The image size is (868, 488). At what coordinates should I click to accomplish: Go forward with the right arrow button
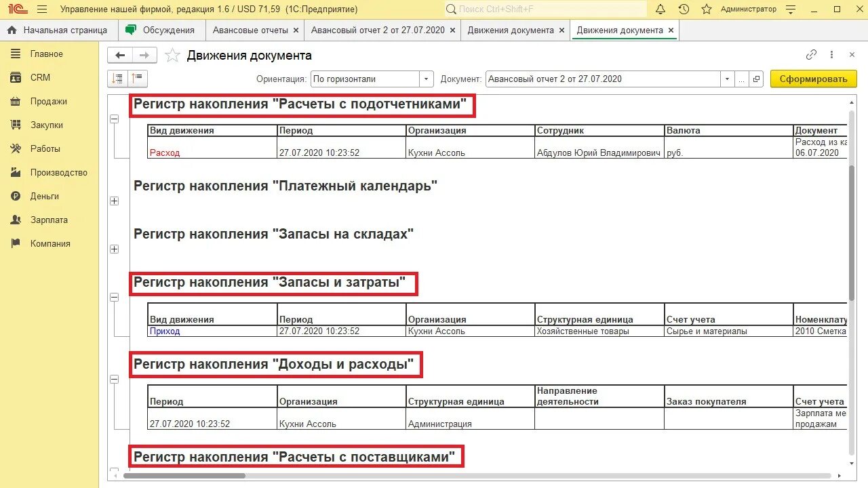tap(144, 56)
